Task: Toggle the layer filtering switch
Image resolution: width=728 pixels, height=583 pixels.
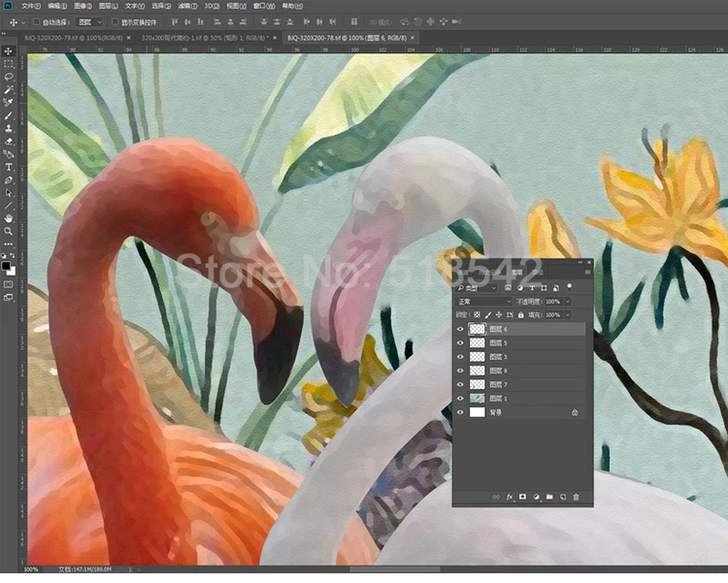Action: 570,286
